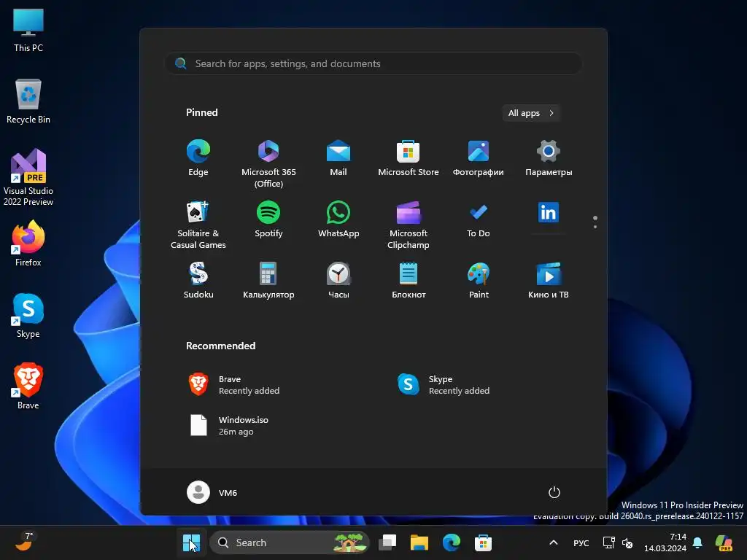Open network and volume quick settings
The height and width of the screenshot is (560, 747).
[617, 542]
